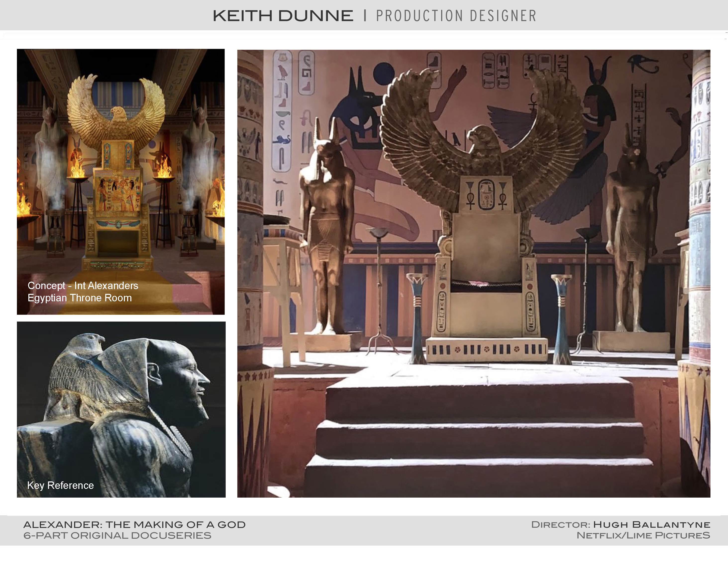Image resolution: width=728 pixels, height=569 pixels.
Task: Click the Concept - Int Alexanders caption
Action: click(x=83, y=286)
